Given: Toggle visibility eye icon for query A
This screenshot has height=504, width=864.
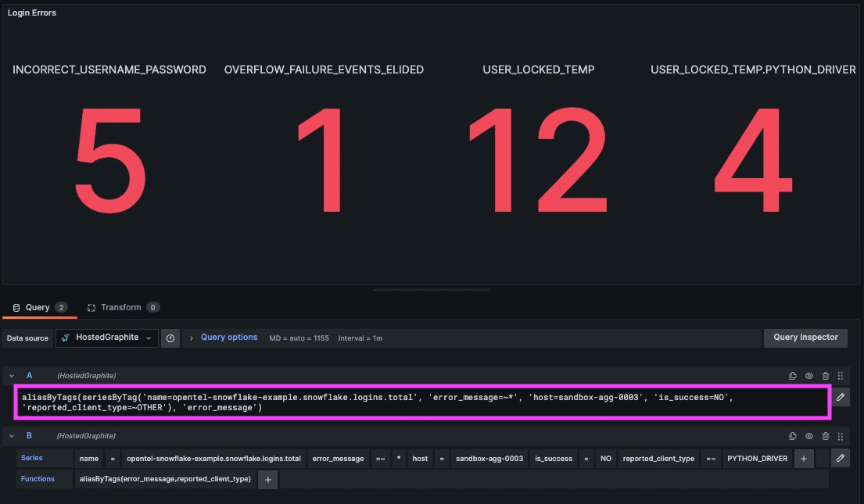Looking at the screenshot, I should [809, 376].
